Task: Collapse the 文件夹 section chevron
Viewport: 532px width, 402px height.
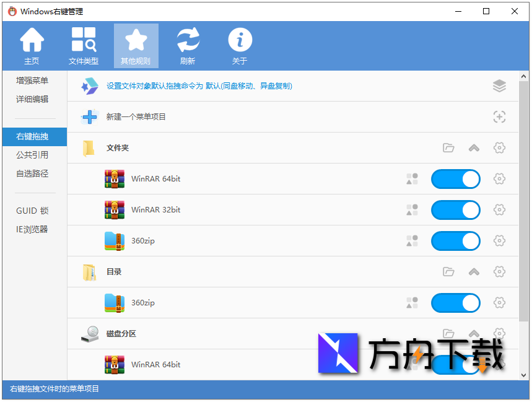Action: point(474,148)
